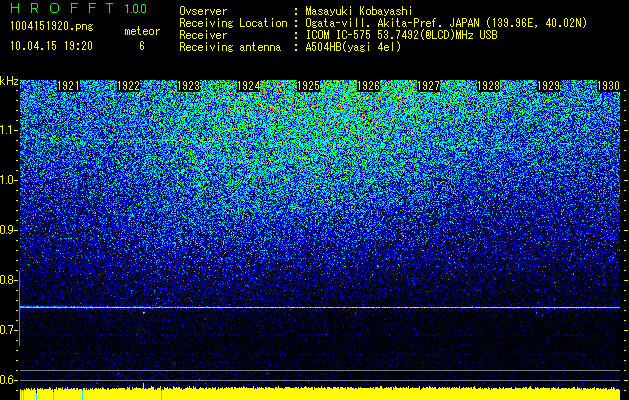Click the meteor label

(142, 31)
